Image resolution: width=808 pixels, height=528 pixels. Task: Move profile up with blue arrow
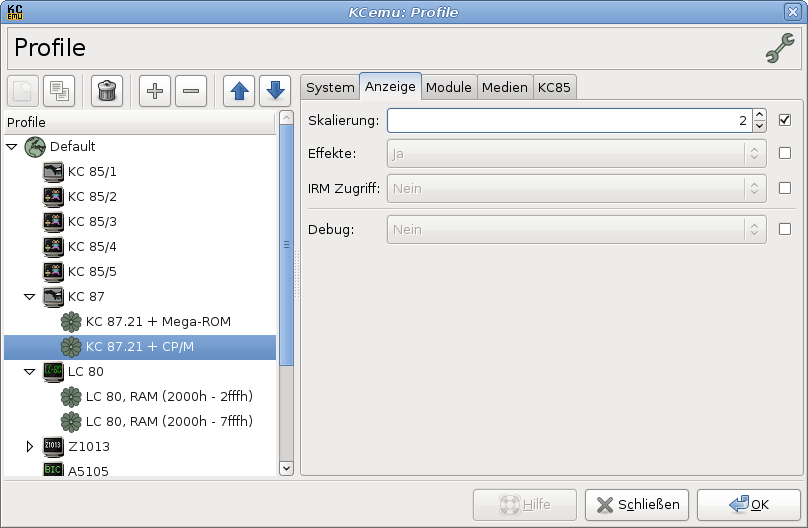coord(239,91)
